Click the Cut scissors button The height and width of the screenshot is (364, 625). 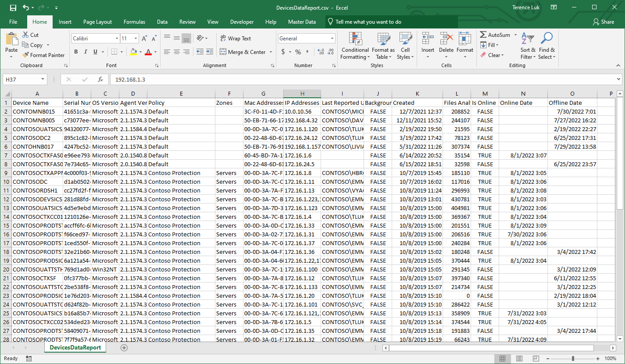tap(30, 35)
